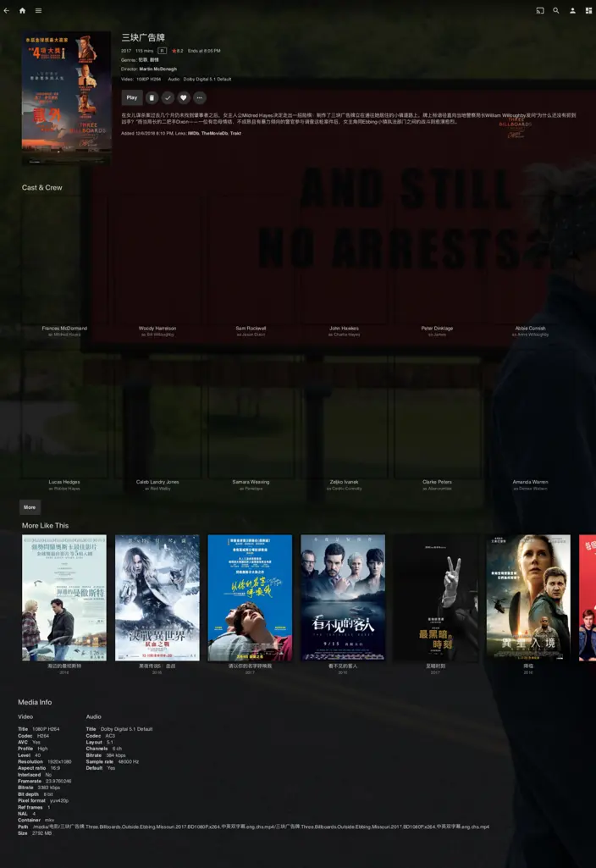Open the IMDb link
Screen dimensions: 596x868
(x=193, y=133)
